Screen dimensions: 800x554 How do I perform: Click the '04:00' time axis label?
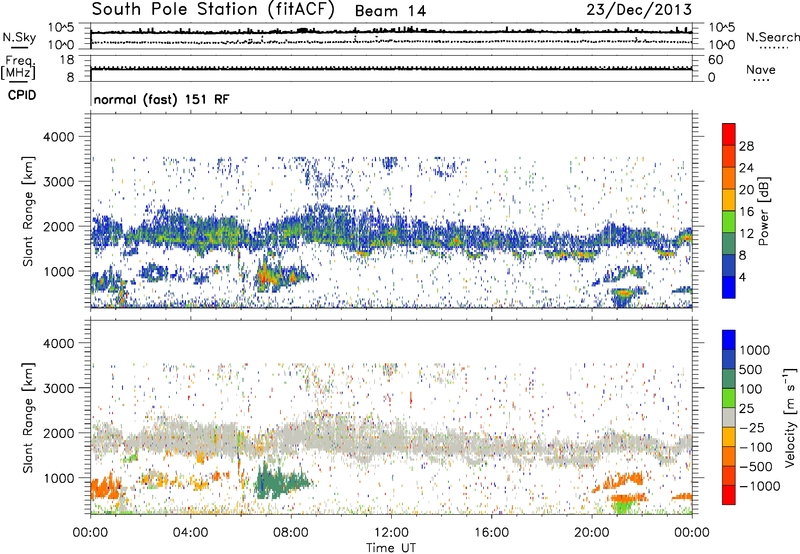click(191, 533)
